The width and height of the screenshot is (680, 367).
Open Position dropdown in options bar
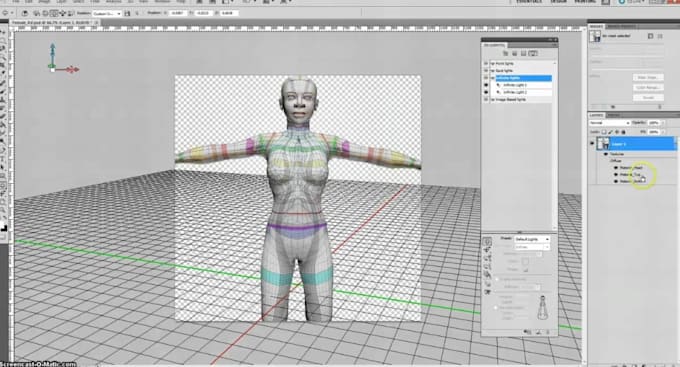[x=106, y=13]
